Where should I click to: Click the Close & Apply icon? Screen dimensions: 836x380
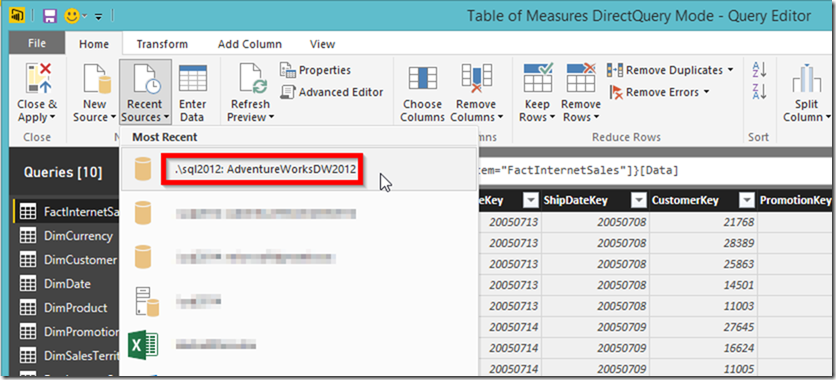(37, 78)
